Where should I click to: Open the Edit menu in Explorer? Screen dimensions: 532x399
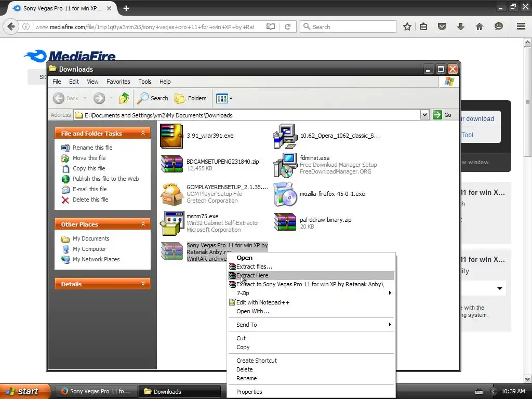coord(74,82)
